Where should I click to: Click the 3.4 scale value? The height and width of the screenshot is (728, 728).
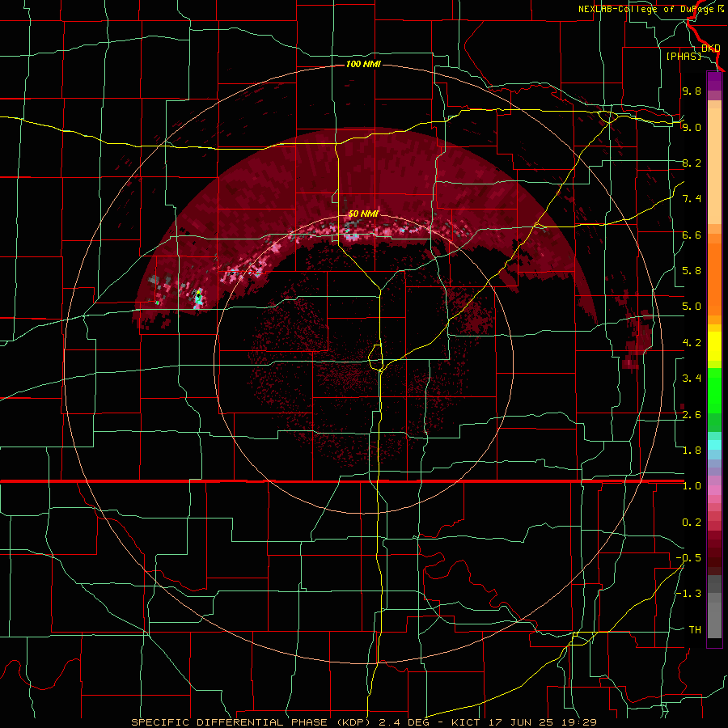point(692,379)
